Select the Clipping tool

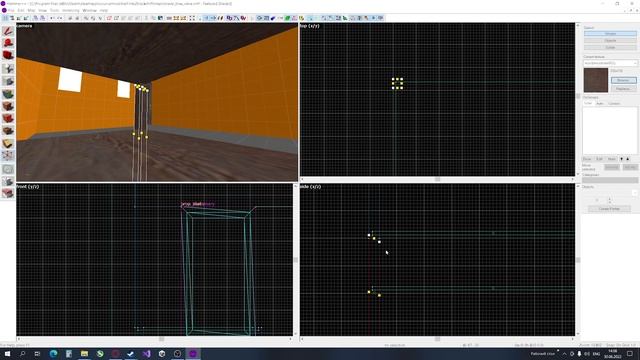pyautogui.click(x=8, y=143)
